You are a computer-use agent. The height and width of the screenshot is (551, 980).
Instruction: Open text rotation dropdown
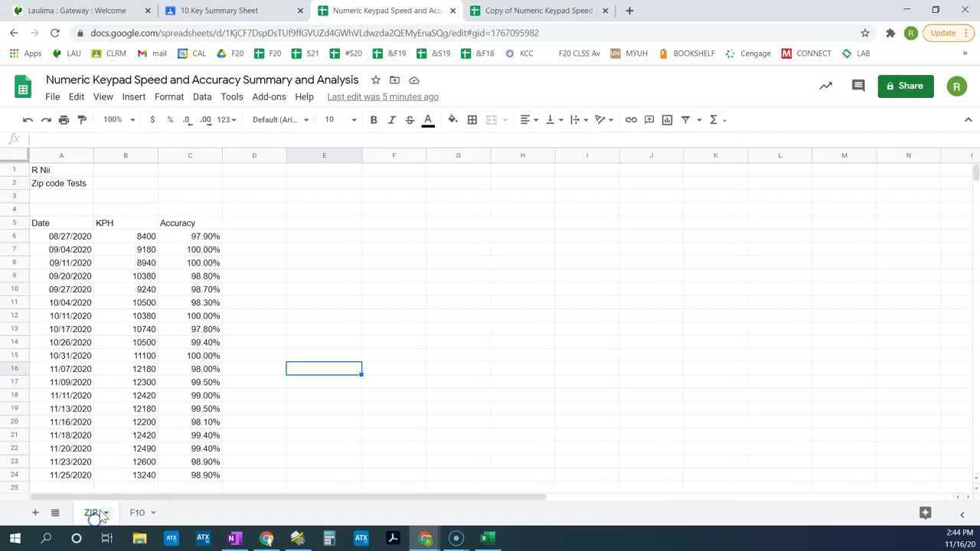tap(605, 120)
